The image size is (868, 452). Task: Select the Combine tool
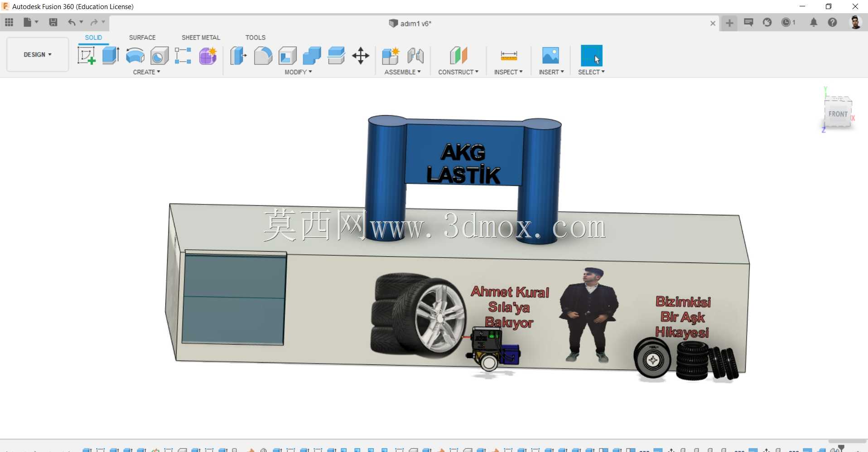(312, 56)
